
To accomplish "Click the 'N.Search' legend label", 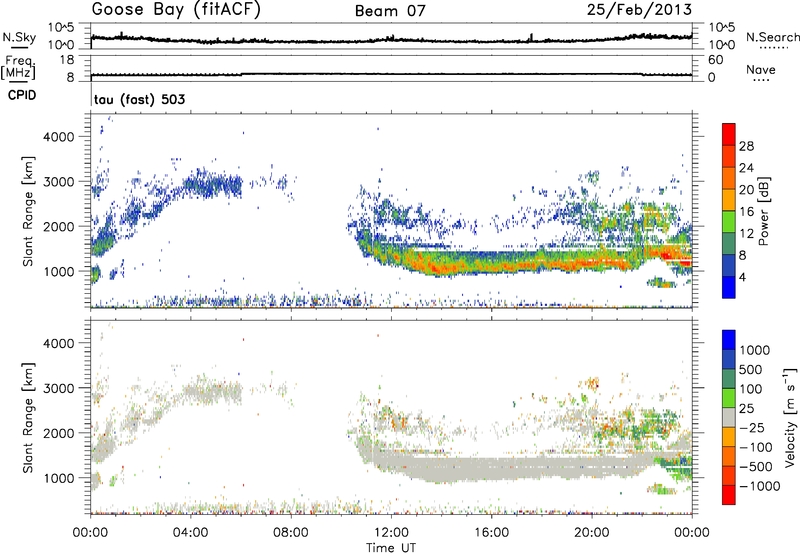I will [x=772, y=37].
